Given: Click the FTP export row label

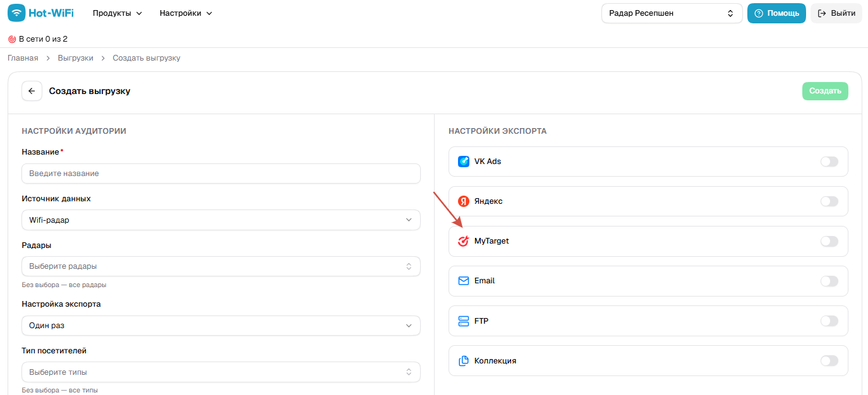Looking at the screenshot, I should 481,321.
